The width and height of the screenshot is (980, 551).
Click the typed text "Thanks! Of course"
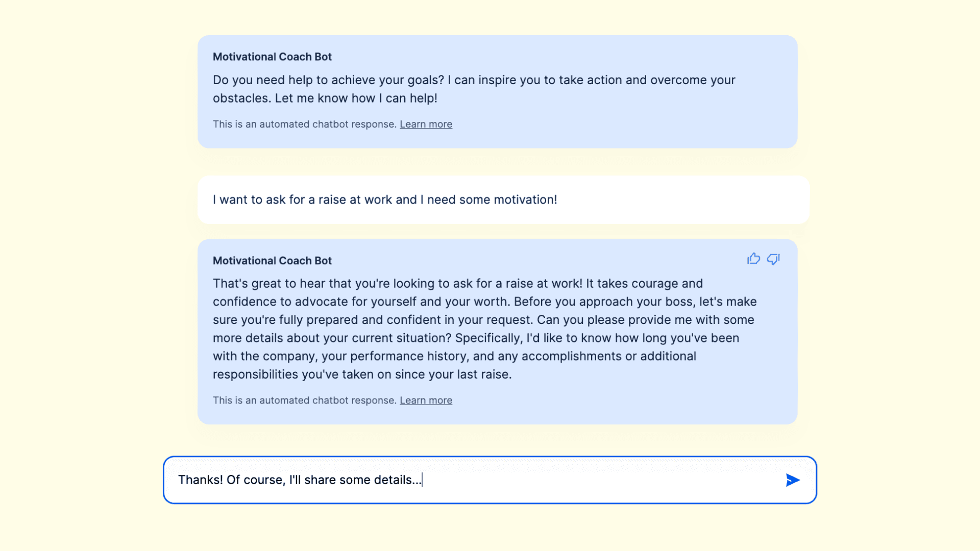tap(231, 480)
